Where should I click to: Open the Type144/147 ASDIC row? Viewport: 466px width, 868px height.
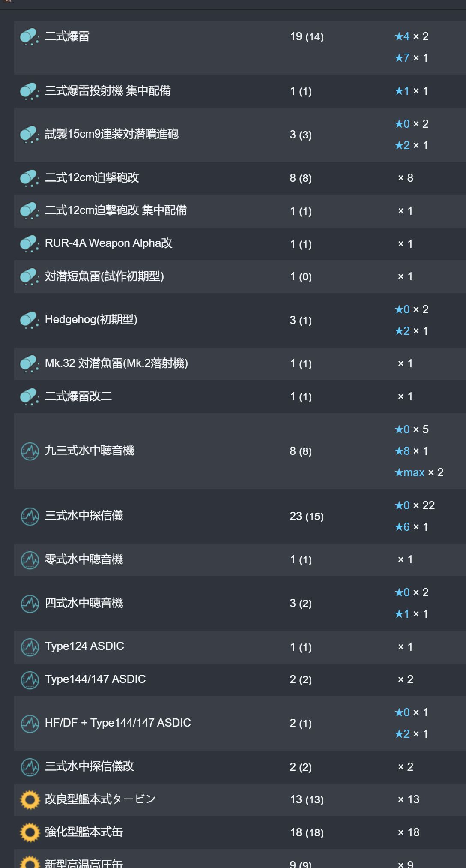[x=240, y=679]
